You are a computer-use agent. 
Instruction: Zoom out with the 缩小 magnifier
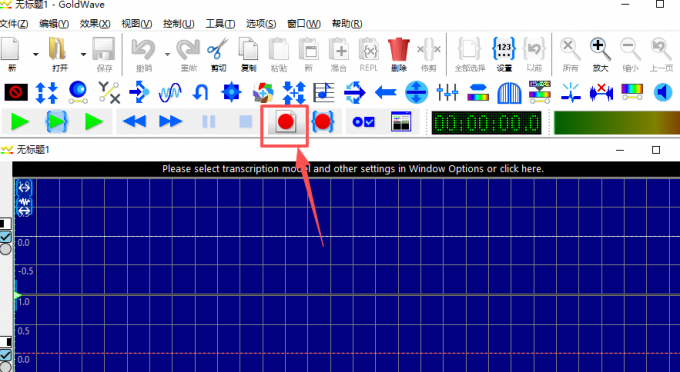630,49
